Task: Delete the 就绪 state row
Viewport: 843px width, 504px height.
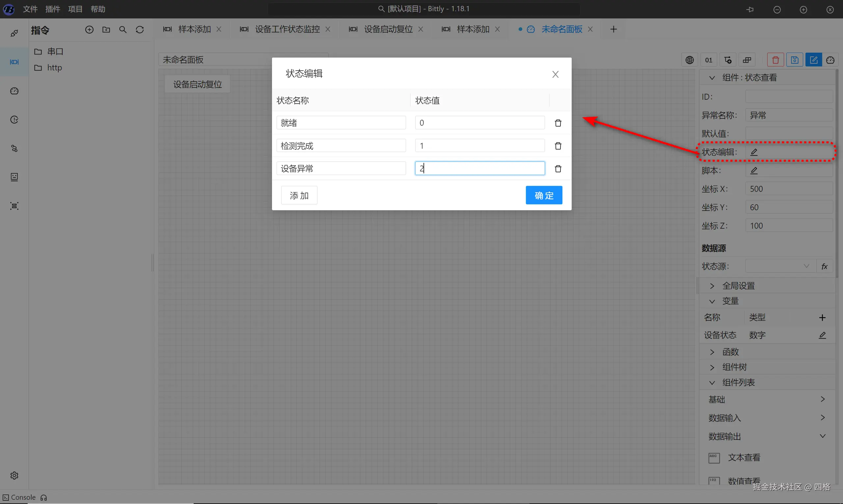Action: 558,123
